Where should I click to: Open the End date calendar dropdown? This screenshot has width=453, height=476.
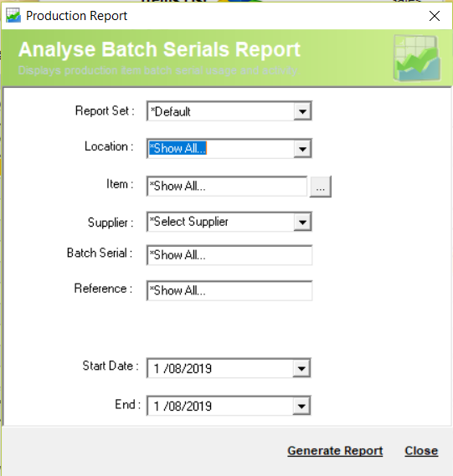[x=301, y=406]
